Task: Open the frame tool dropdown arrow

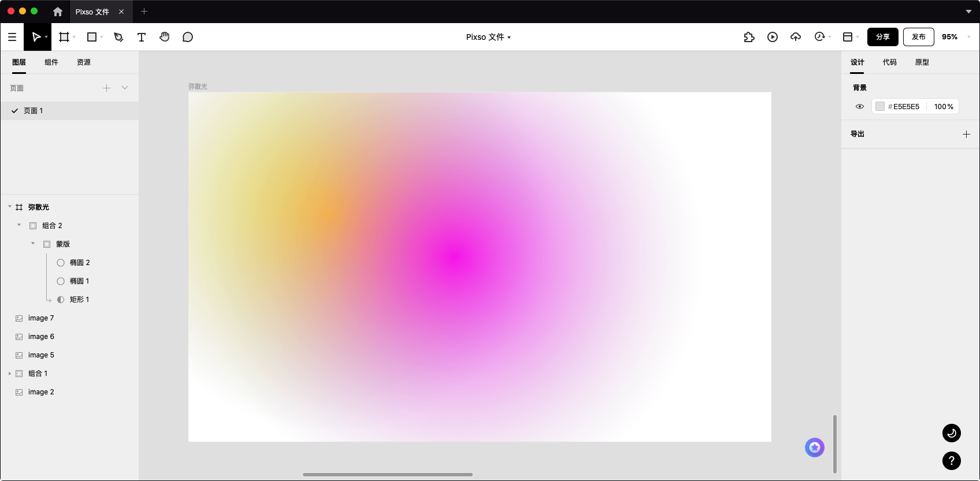Action: click(x=74, y=37)
